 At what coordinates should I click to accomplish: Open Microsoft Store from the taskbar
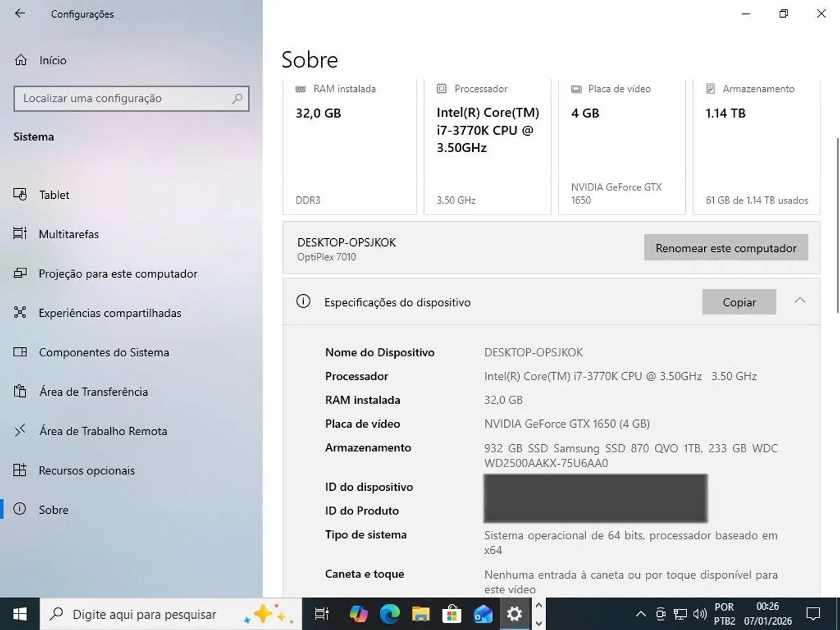[451, 614]
